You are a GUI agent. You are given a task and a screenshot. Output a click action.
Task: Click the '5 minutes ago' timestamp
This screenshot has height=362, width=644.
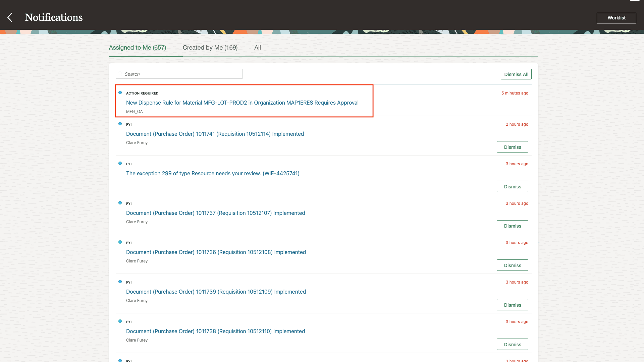coord(515,93)
